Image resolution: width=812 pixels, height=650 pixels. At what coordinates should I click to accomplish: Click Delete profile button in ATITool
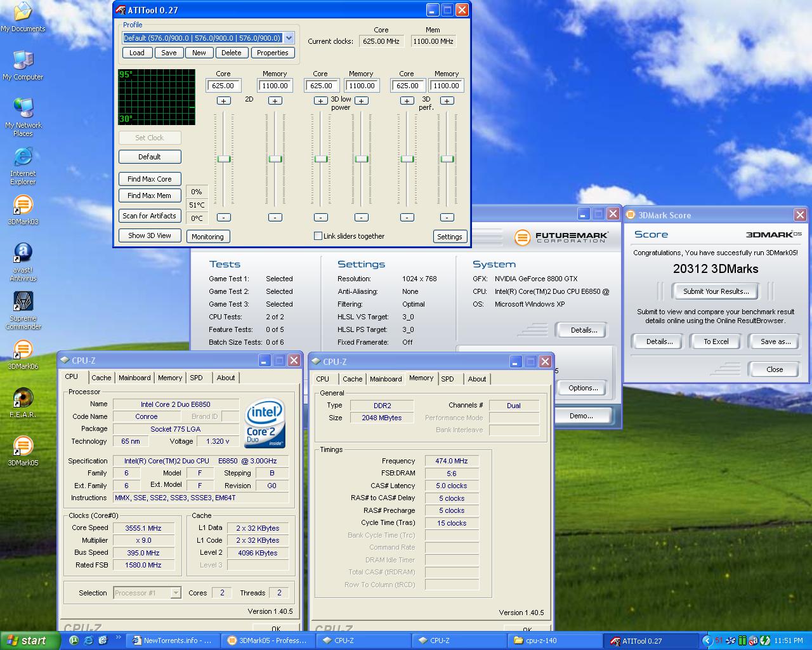(232, 53)
